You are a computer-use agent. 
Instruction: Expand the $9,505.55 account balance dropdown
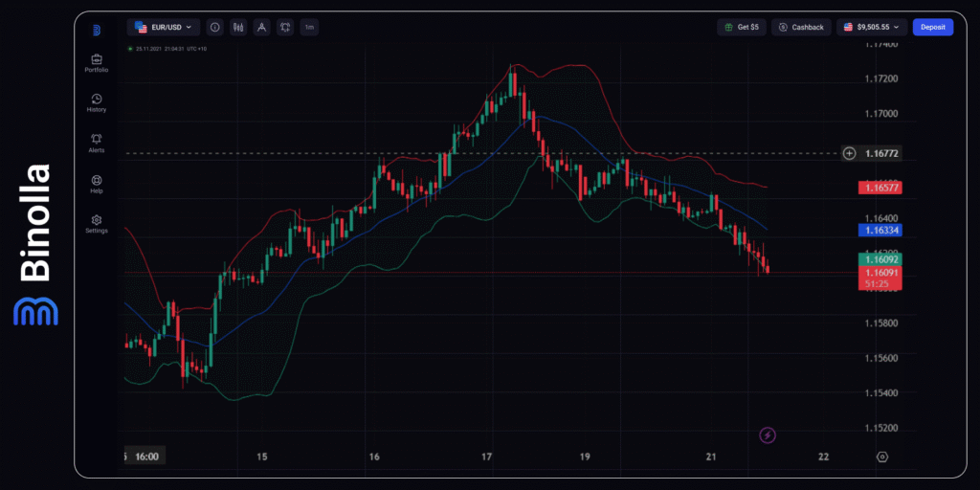[871, 28]
